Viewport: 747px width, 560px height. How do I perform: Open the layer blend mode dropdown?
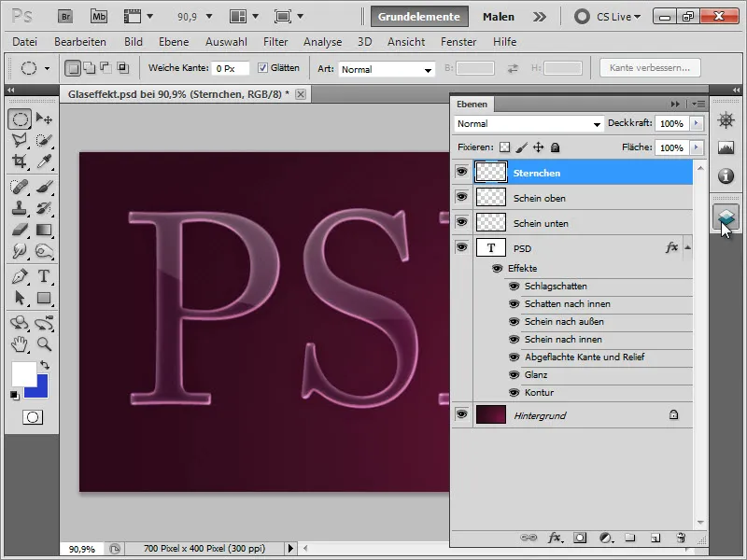pos(529,124)
